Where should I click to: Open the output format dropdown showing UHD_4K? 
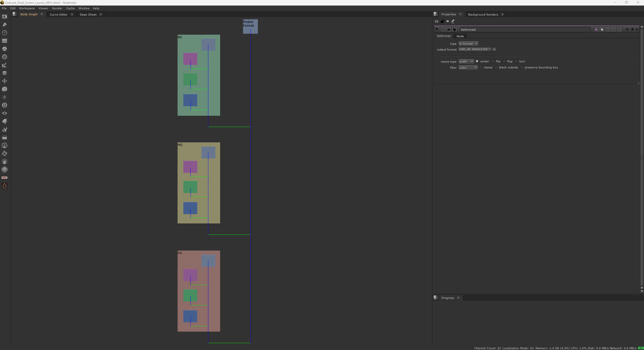pyautogui.click(x=475, y=49)
